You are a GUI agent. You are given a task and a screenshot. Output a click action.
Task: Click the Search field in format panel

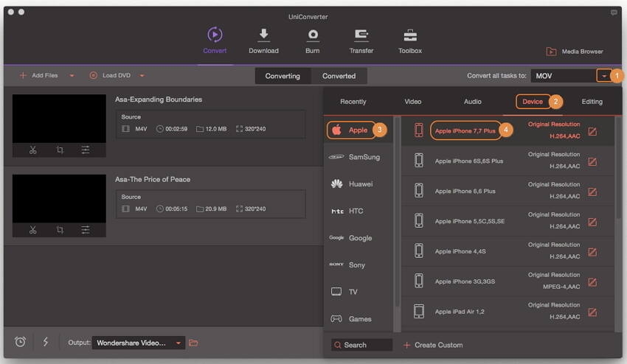[x=361, y=345]
